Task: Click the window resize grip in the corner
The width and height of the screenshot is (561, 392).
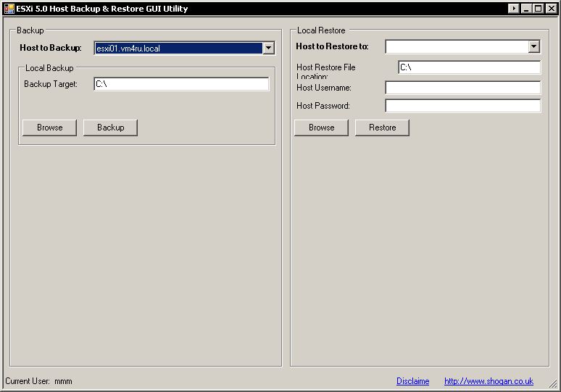Action: [553, 383]
